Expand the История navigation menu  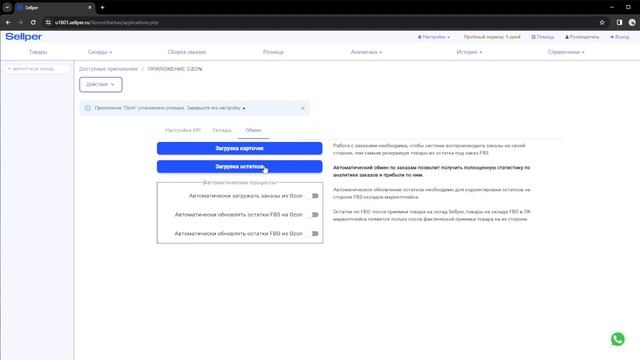click(x=469, y=52)
